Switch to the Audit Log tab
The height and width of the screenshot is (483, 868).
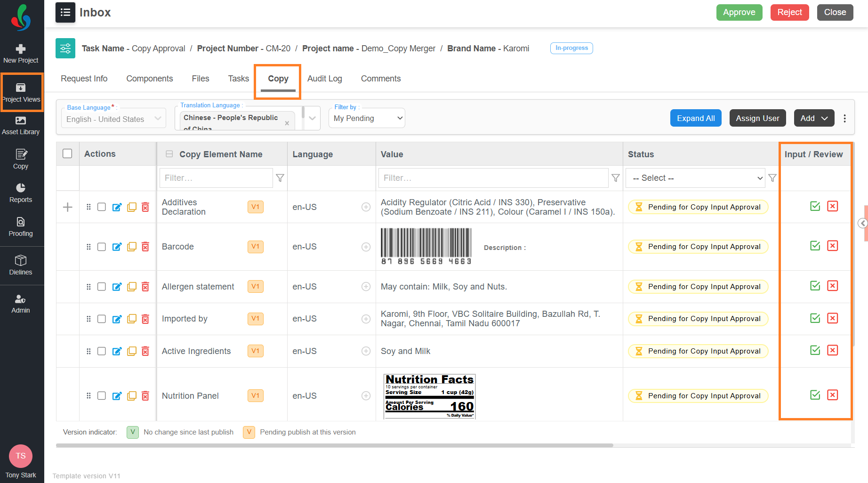[x=325, y=79]
